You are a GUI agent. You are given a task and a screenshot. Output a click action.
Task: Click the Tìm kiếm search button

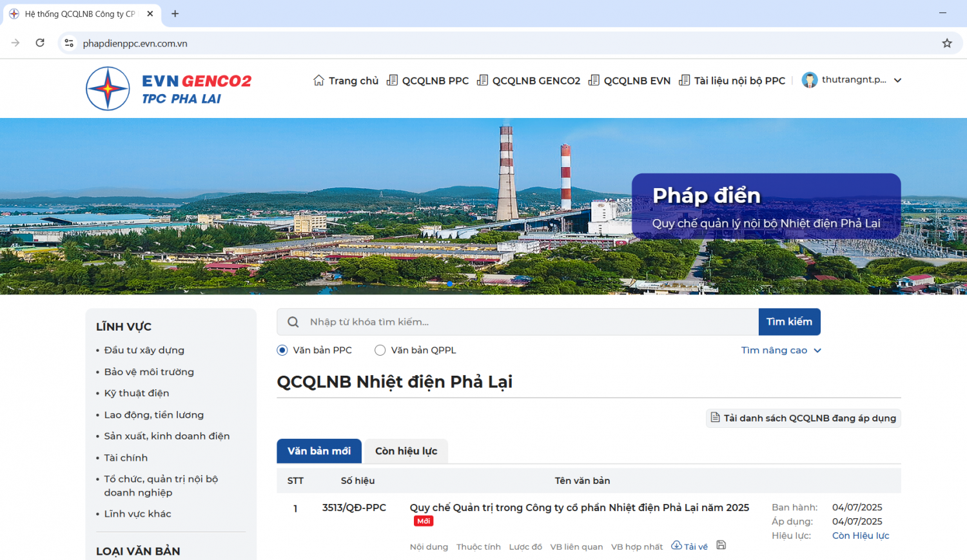(789, 322)
